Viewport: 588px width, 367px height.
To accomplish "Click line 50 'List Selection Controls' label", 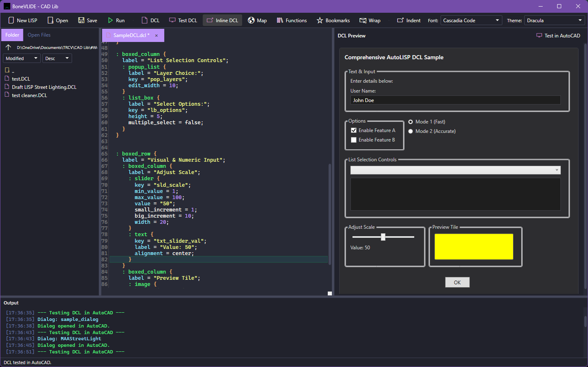I will point(186,60).
